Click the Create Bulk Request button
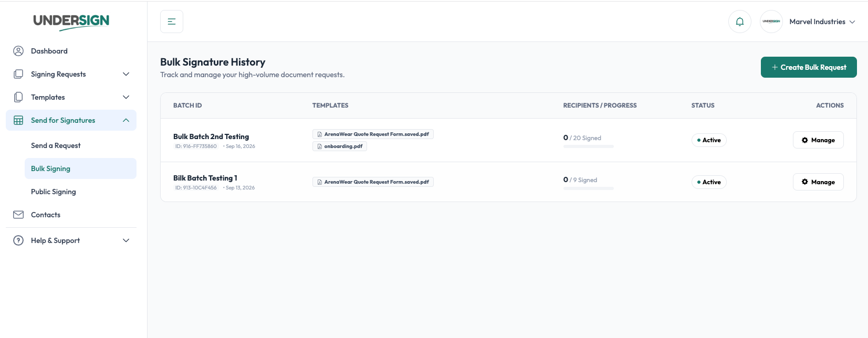Viewport: 868px width, 338px height. coord(809,67)
